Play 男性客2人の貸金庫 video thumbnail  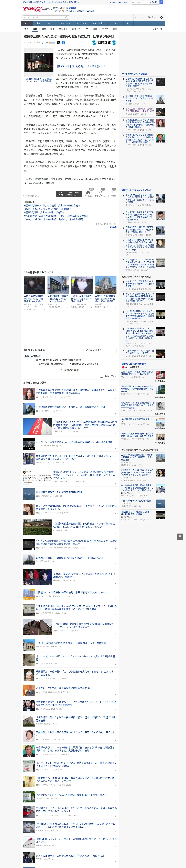click(160, 297)
